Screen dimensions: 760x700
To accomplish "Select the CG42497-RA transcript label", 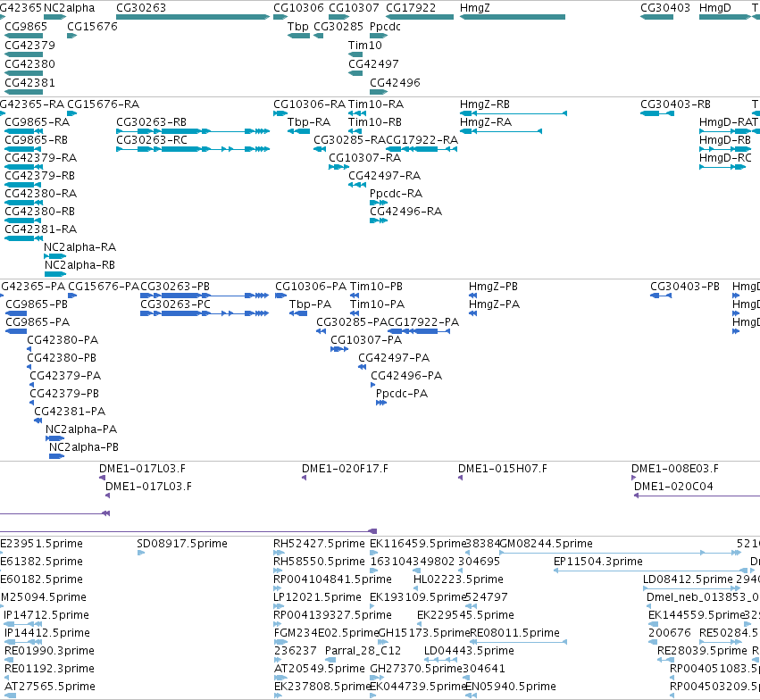I will coord(384,176).
